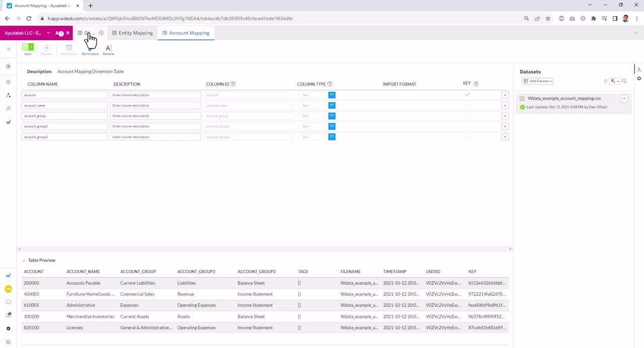Click the text type icon for account_name row
Viewport: 644px width, 348px height.
[332, 106]
